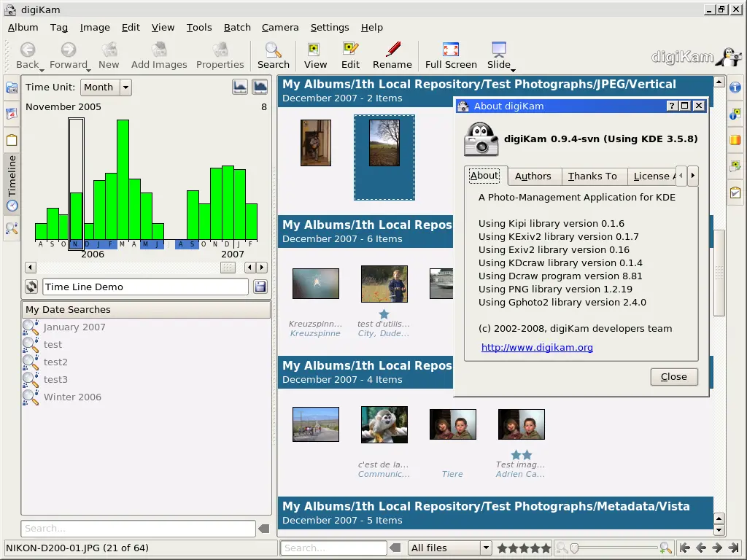Open the Time Unit dropdown showing Month

(x=105, y=87)
